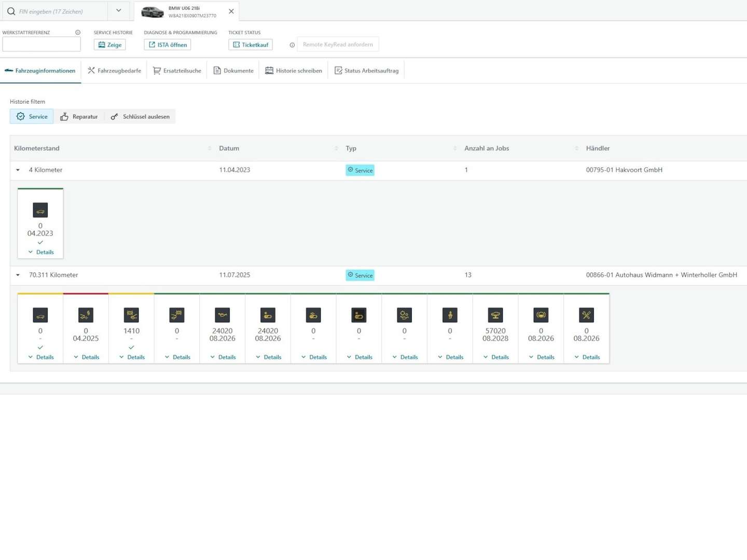
Task: Switch to the Ersatzteilsuche tab
Action: click(x=177, y=71)
